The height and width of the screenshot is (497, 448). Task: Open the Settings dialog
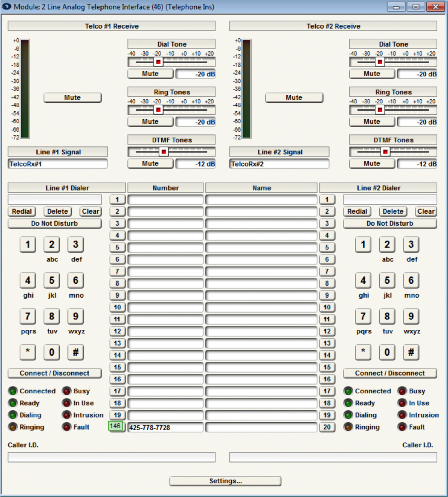click(x=225, y=481)
